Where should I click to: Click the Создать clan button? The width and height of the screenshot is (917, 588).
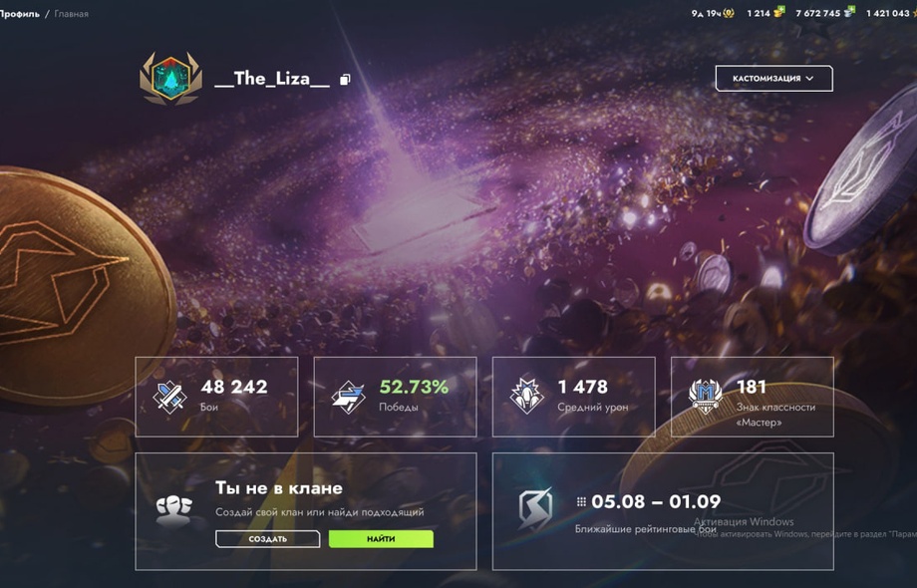[x=268, y=539]
